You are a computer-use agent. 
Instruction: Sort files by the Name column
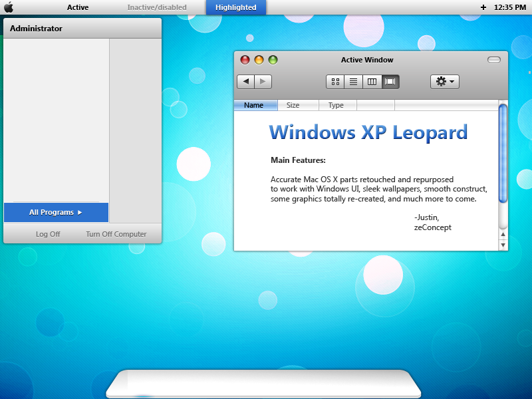point(255,104)
